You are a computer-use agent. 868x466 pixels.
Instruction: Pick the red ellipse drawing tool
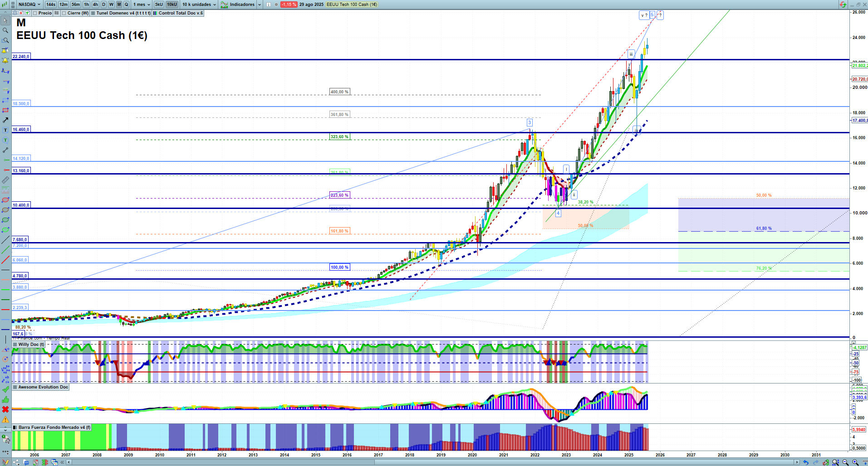pos(5,200)
